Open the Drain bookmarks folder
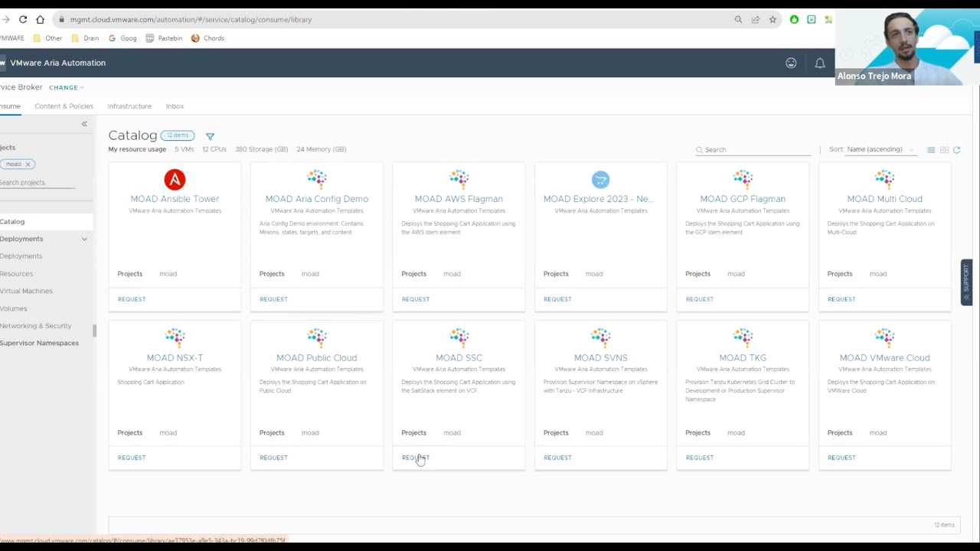The height and width of the screenshot is (551, 980). coord(85,38)
